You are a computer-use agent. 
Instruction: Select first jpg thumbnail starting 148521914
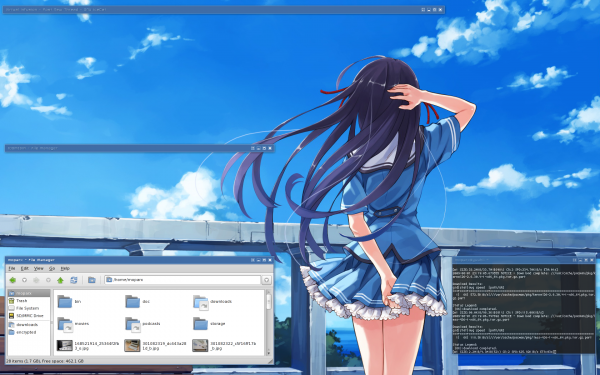[65, 345]
